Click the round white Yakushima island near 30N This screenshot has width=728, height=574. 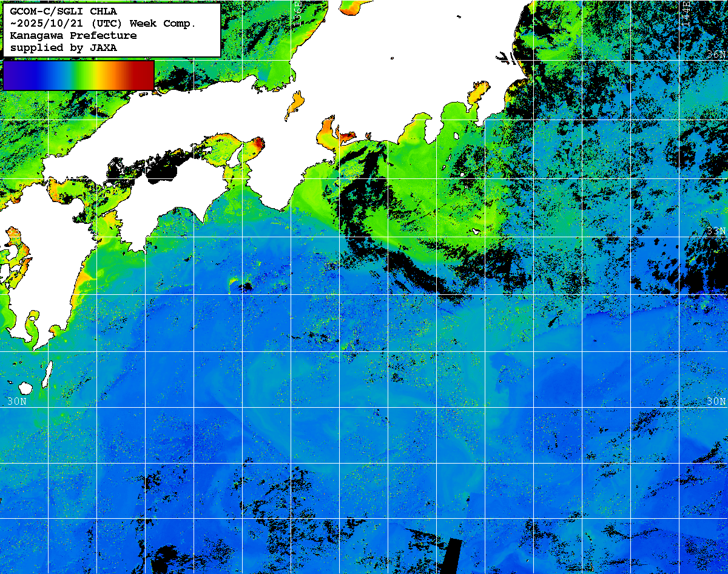(25, 387)
